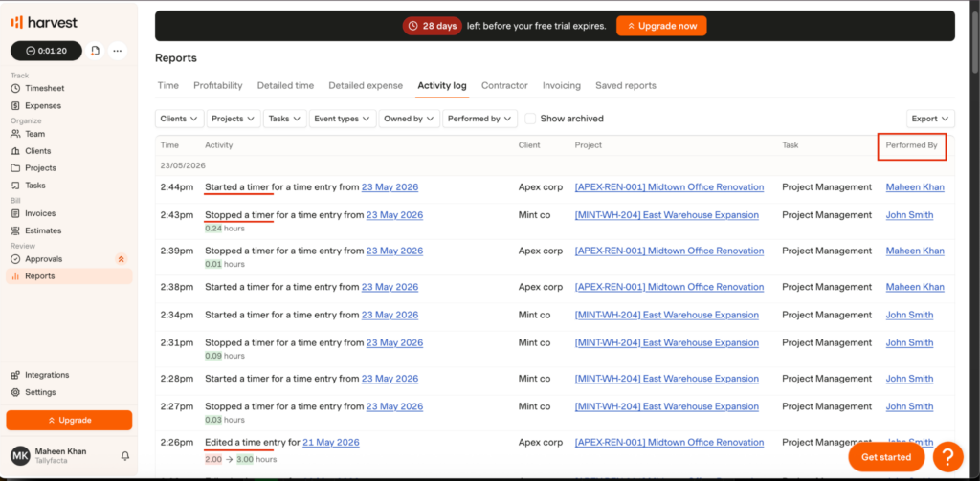Screen dimensions: 980x481
Task: Open 21 May 2026 link in 2:26pm row
Action: (x=331, y=442)
